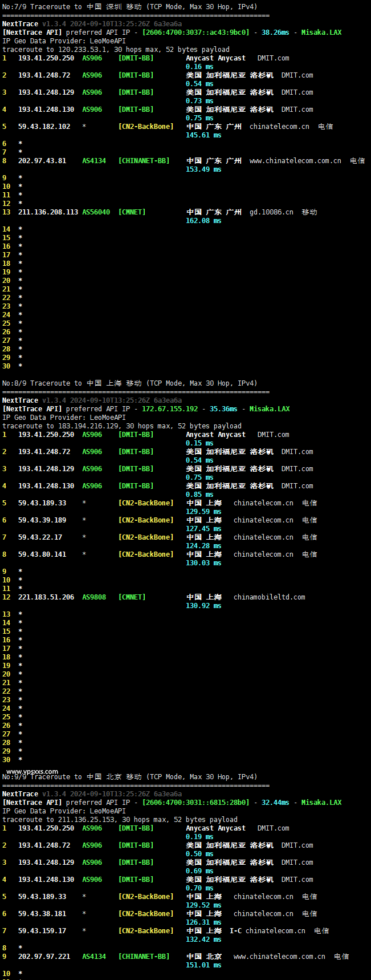The image size is (371, 980).
Task: Click the 221.183.51.206 address
Action: 46,597
